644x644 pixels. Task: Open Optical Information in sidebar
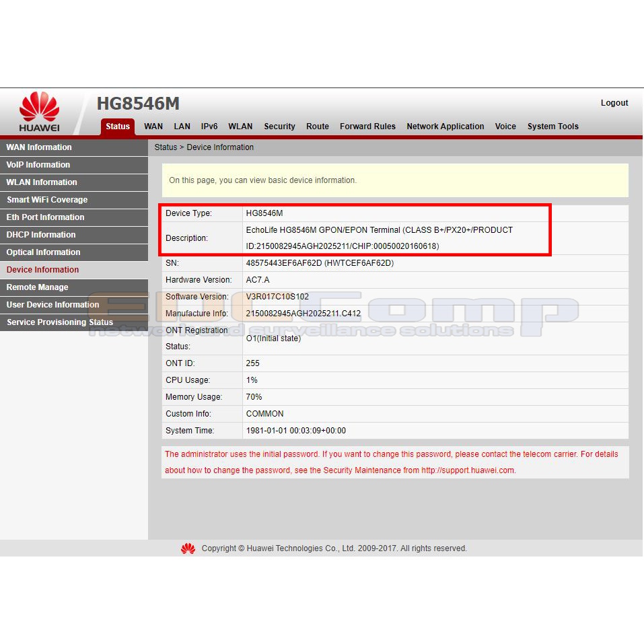[74, 252]
